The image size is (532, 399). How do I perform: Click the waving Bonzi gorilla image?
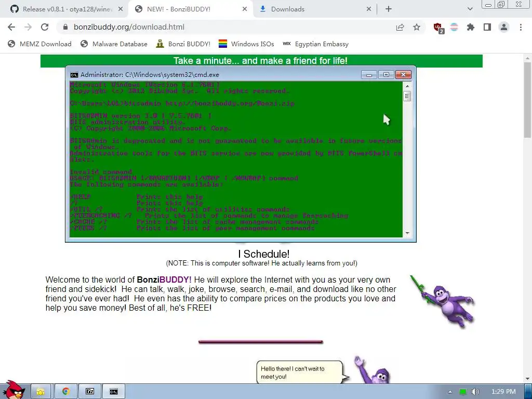[373, 370]
